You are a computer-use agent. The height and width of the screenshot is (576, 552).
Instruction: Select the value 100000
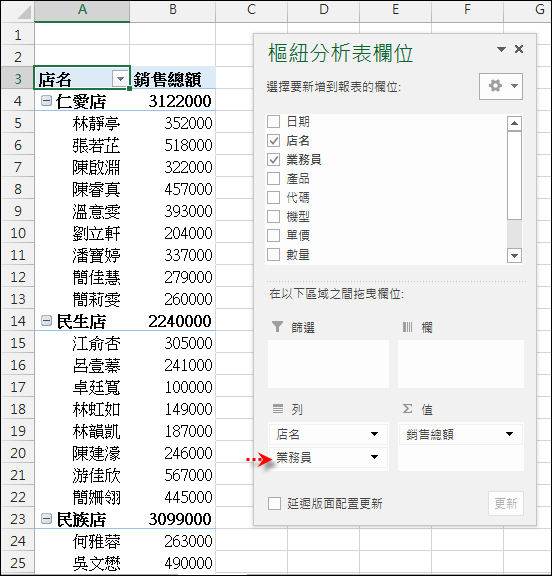coord(173,387)
